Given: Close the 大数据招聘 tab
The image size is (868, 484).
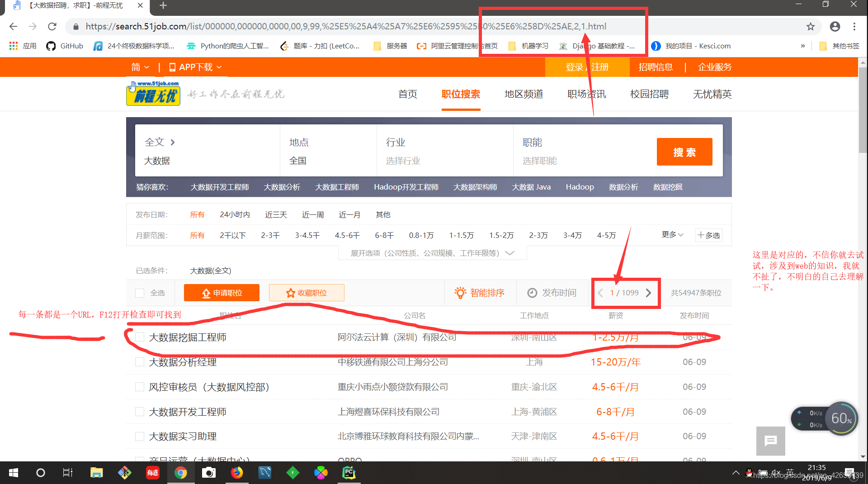Looking at the screenshot, I should (140, 5).
